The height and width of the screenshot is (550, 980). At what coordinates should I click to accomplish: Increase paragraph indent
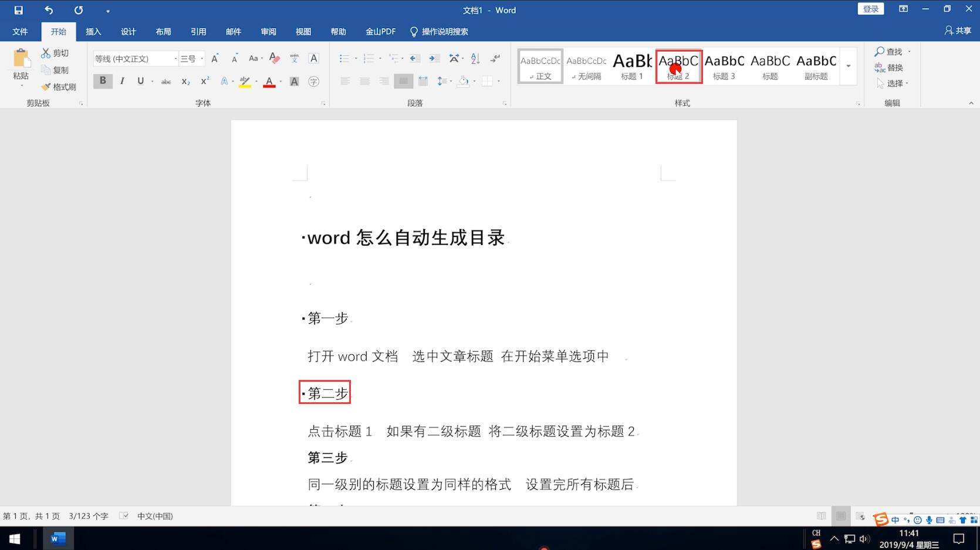pyautogui.click(x=434, y=58)
